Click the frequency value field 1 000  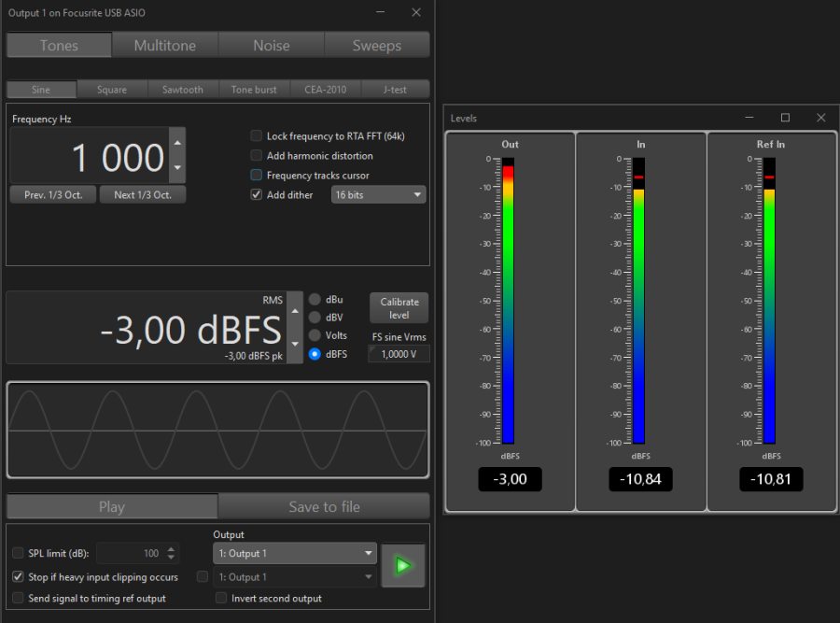90,157
